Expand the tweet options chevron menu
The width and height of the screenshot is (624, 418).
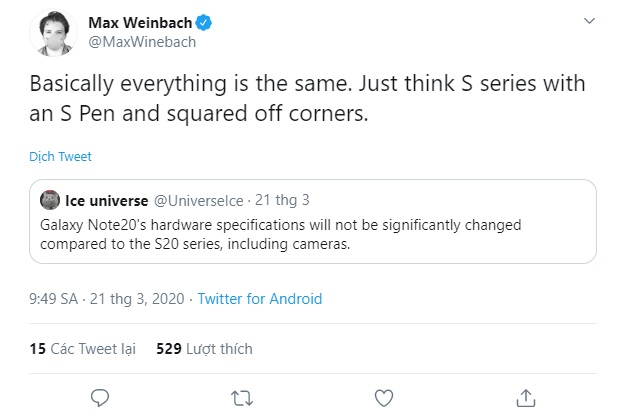[x=589, y=21]
